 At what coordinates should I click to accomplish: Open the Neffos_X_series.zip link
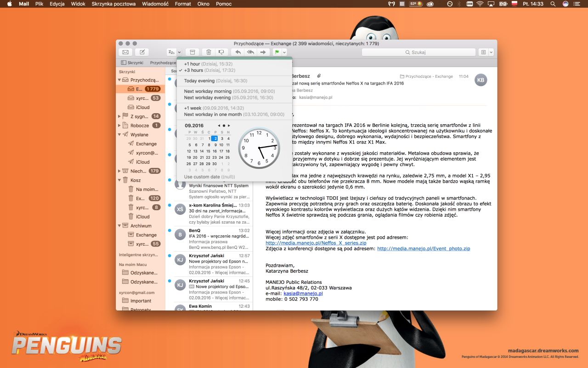316,243
